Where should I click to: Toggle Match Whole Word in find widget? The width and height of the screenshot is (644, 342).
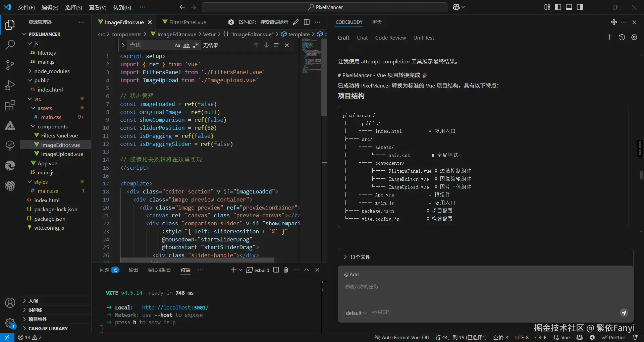186,45
